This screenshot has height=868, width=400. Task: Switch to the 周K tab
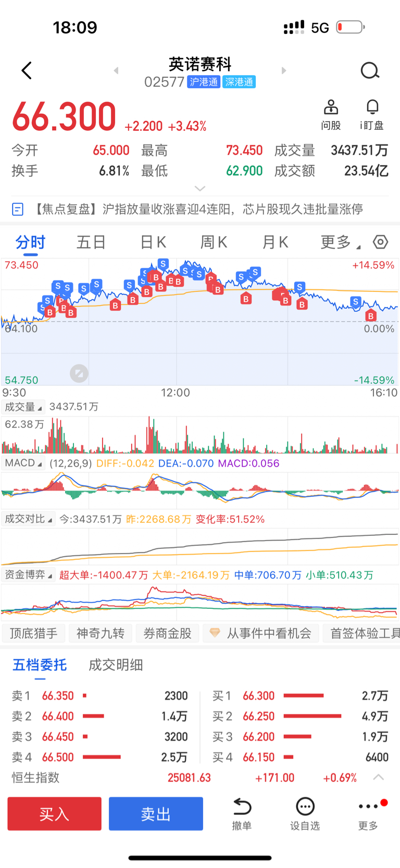click(x=214, y=242)
